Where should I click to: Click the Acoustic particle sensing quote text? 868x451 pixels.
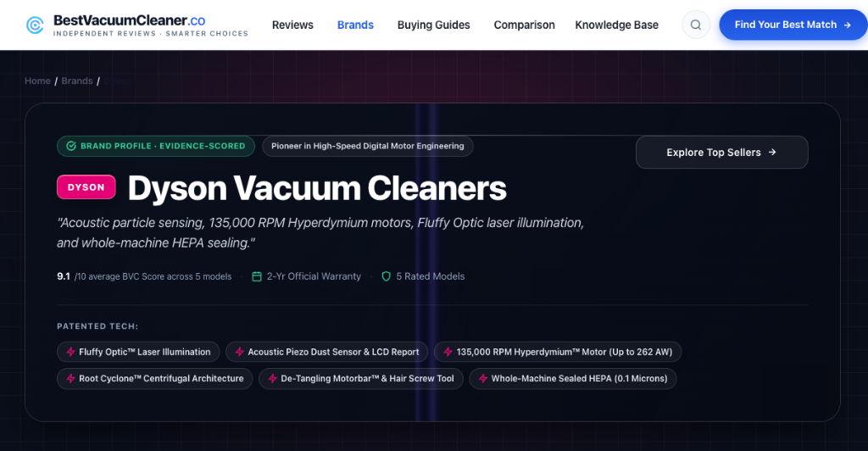320,232
